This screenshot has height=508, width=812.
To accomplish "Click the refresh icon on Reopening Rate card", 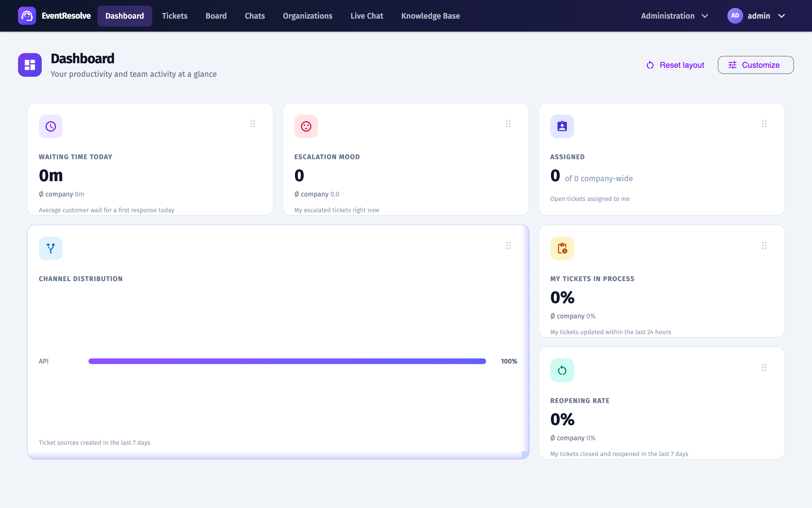I will click(562, 370).
